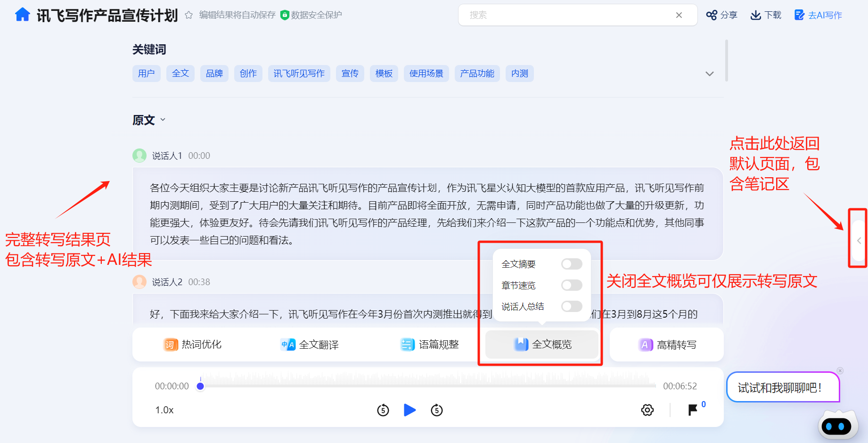Turn on the 章节速览 switch
868x443 pixels.
572,285
